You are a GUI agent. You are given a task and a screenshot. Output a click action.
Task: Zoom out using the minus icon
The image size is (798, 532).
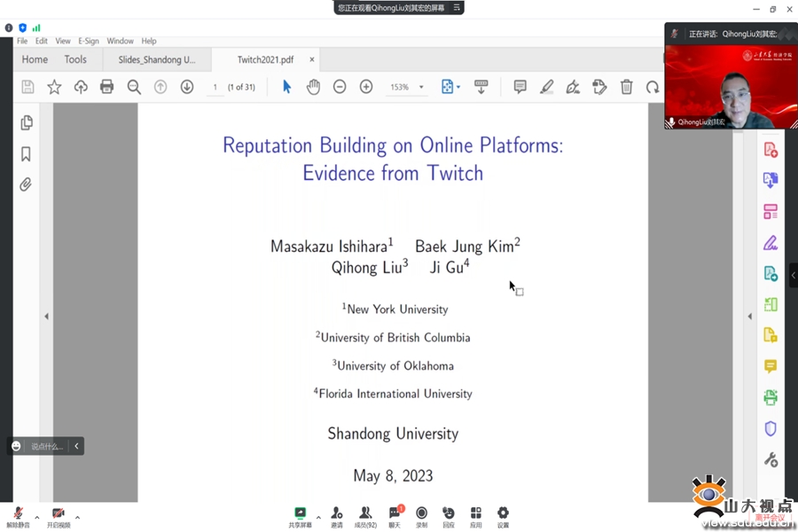[340, 87]
